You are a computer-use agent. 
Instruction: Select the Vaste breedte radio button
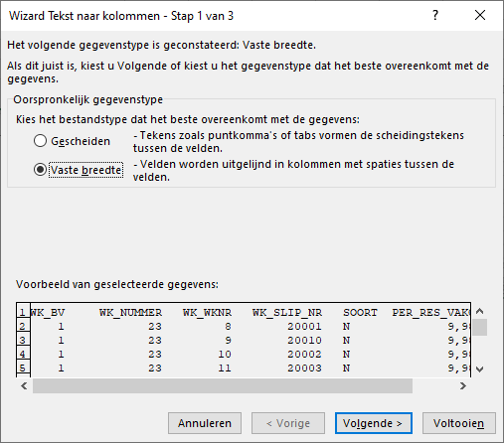[40, 170]
